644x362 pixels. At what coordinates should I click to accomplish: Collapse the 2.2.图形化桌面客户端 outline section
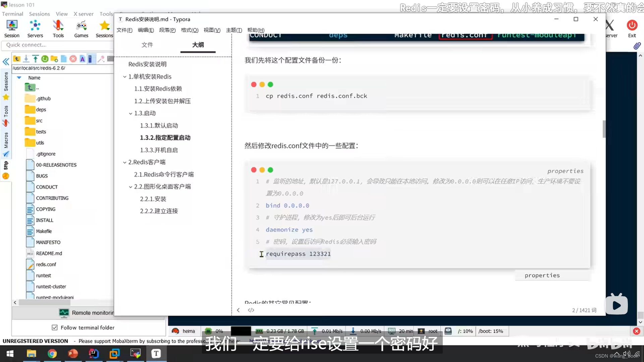[131, 187]
